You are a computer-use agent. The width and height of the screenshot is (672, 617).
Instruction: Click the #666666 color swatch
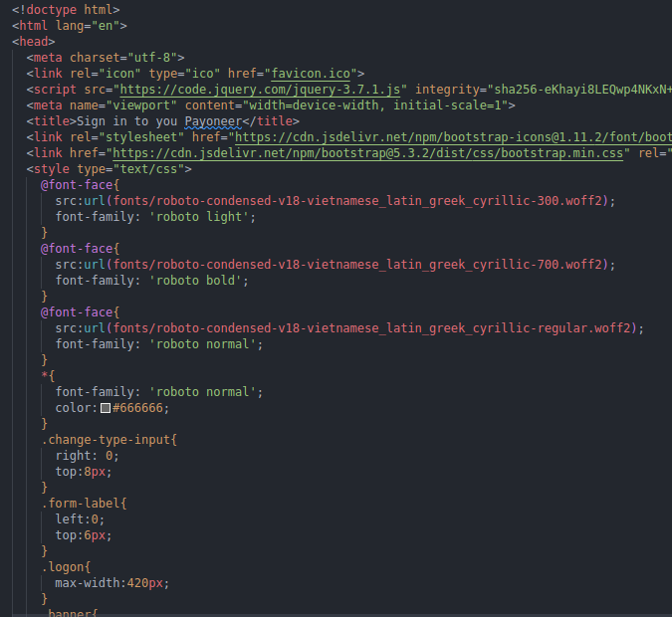[x=106, y=408]
